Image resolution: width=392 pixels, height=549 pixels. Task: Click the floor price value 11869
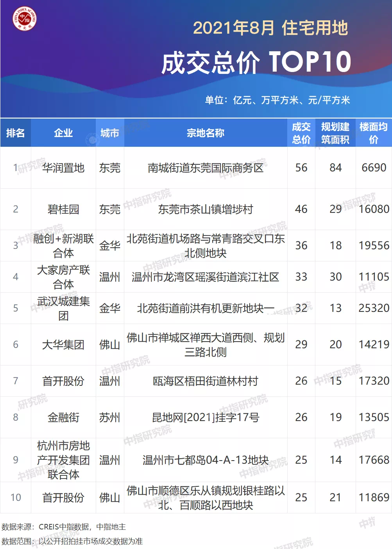[x=374, y=498]
